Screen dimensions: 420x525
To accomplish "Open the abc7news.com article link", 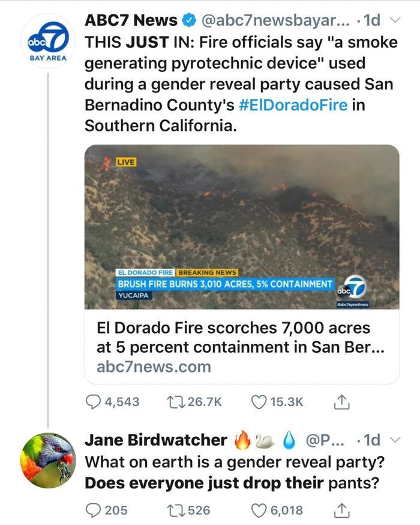I will coord(154,367).
